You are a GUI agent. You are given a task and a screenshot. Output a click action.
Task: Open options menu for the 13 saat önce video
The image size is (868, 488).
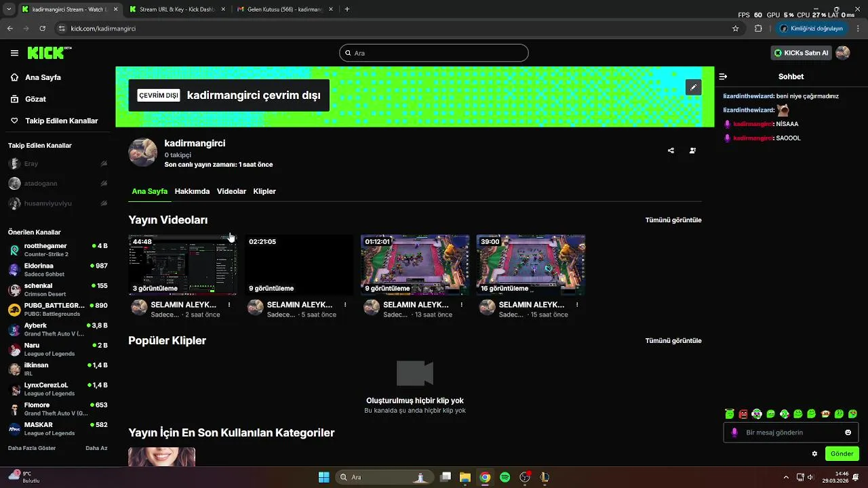(462, 305)
